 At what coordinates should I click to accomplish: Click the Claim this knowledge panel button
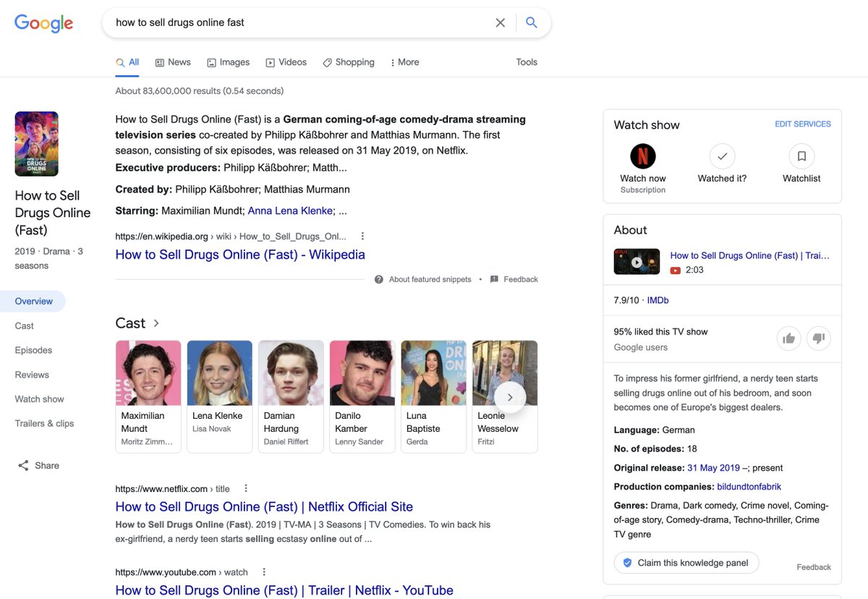coord(686,561)
